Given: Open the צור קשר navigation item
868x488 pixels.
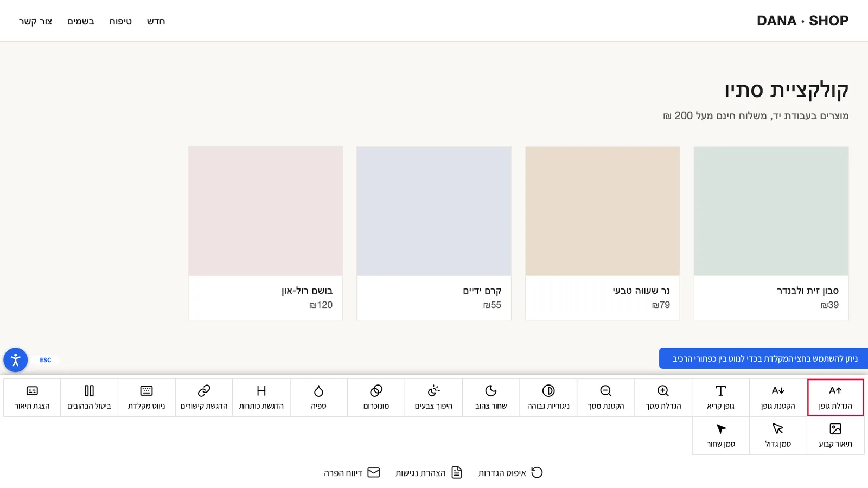Looking at the screenshot, I should point(36,21).
